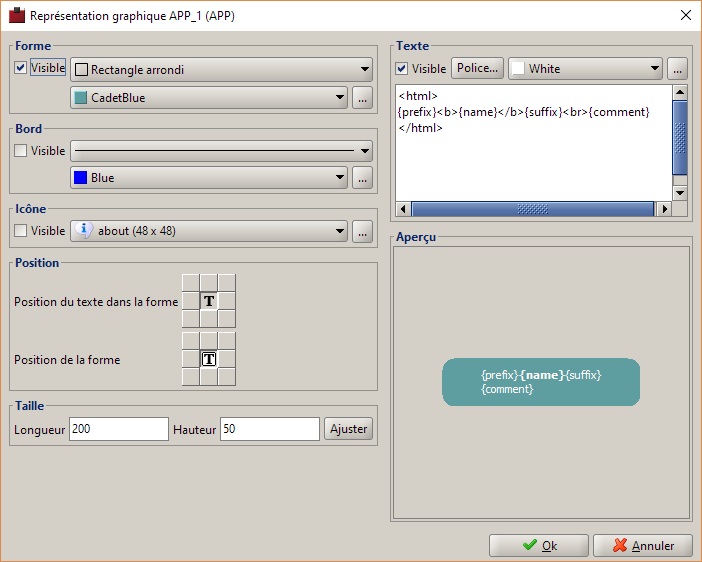Click the text area scroll up arrow
The width and height of the screenshot is (702, 562).
coord(680,92)
